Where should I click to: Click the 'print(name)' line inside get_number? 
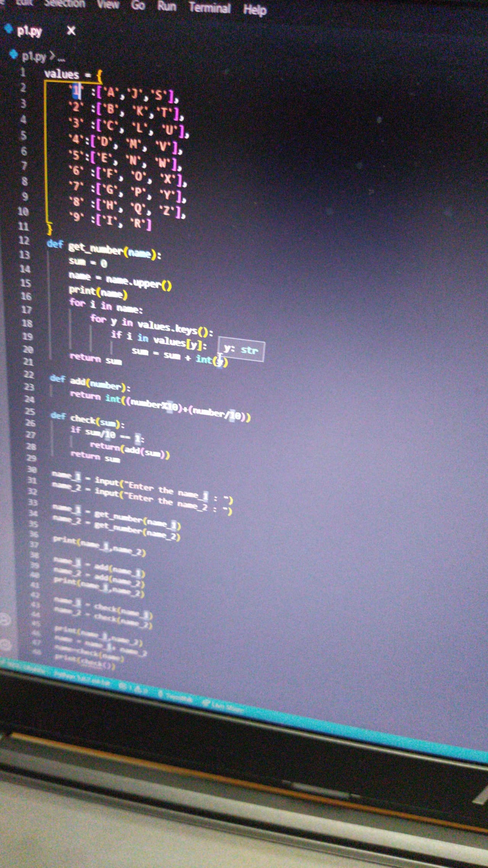[x=98, y=292]
